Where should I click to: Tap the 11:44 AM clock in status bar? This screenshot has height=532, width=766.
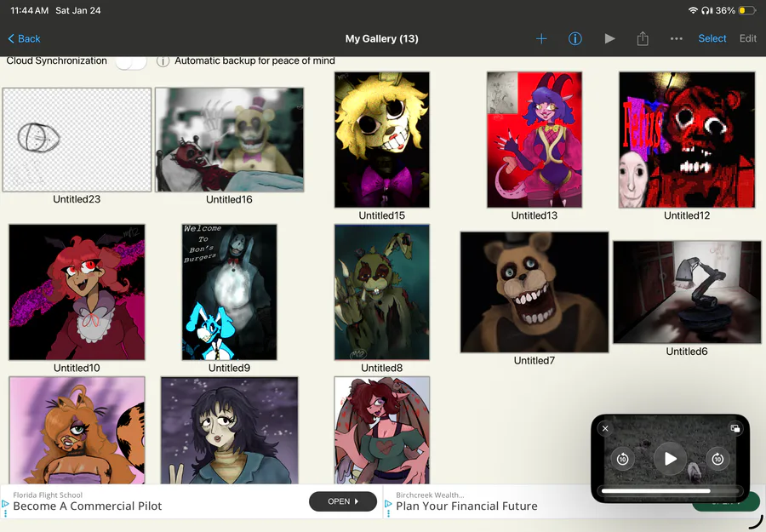[x=29, y=10]
